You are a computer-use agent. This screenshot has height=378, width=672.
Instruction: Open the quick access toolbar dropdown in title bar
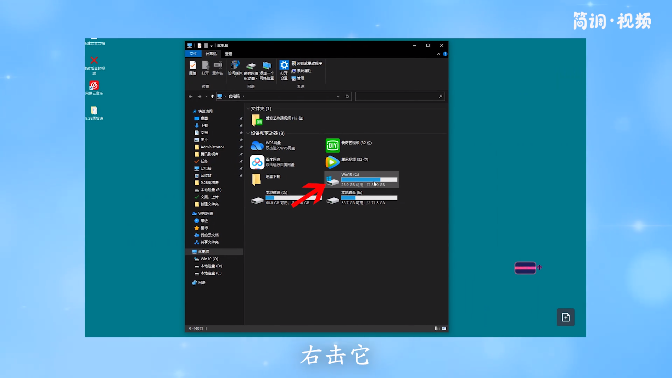(x=211, y=45)
